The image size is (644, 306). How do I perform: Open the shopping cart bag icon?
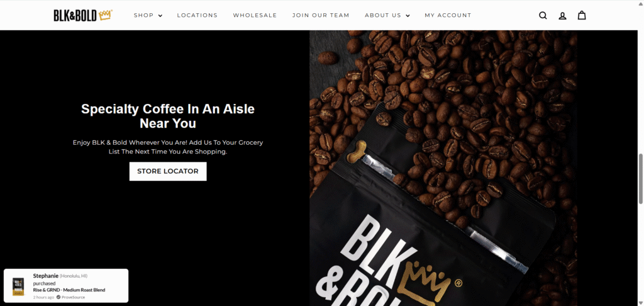tap(582, 15)
